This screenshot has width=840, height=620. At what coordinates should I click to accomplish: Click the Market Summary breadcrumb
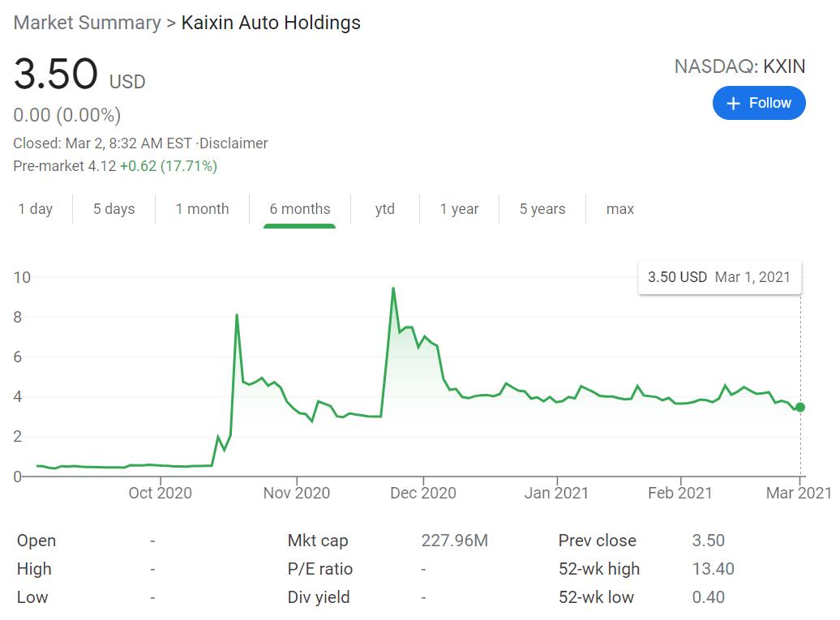coord(87,23)
